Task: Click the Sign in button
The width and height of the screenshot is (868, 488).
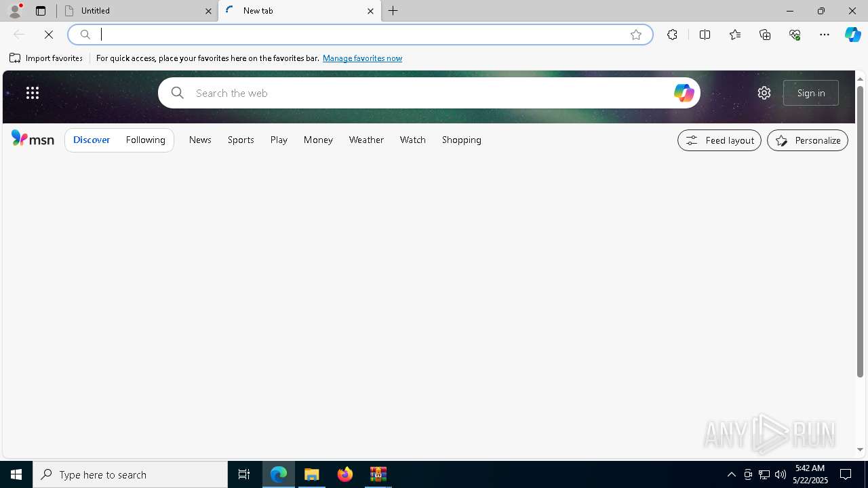Action: [811, 93]
